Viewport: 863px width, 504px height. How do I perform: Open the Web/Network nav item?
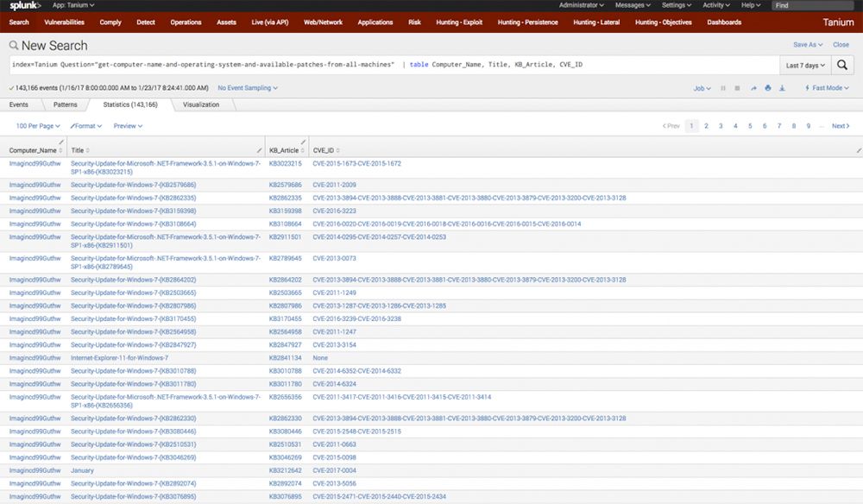click(323, 22)
